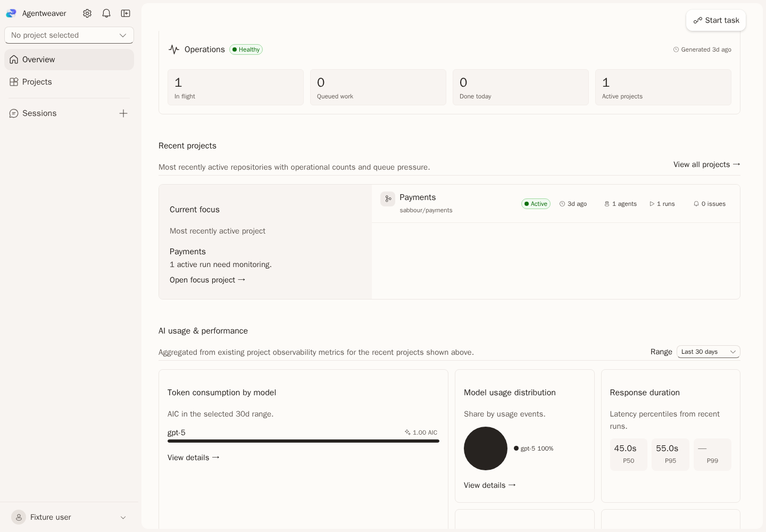Open the focus project link
Viewport: 766px width, 532px height.
pyautogui.click(x=207, y=280)
